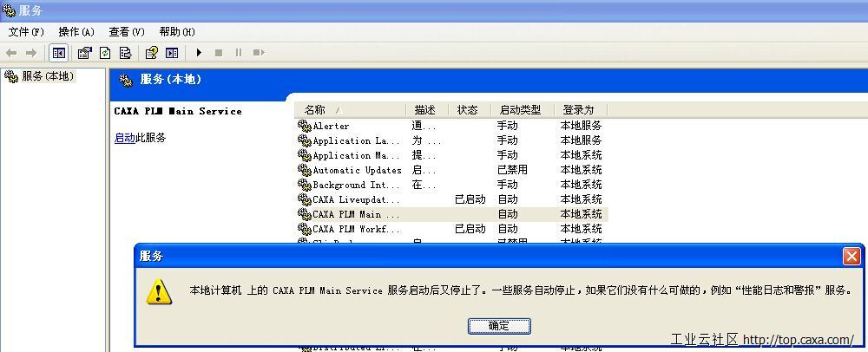Image resolution: width=868 pixels, height=352 pixels.
Task: Open the Help toolbar icon
Action: click(152, 53)
